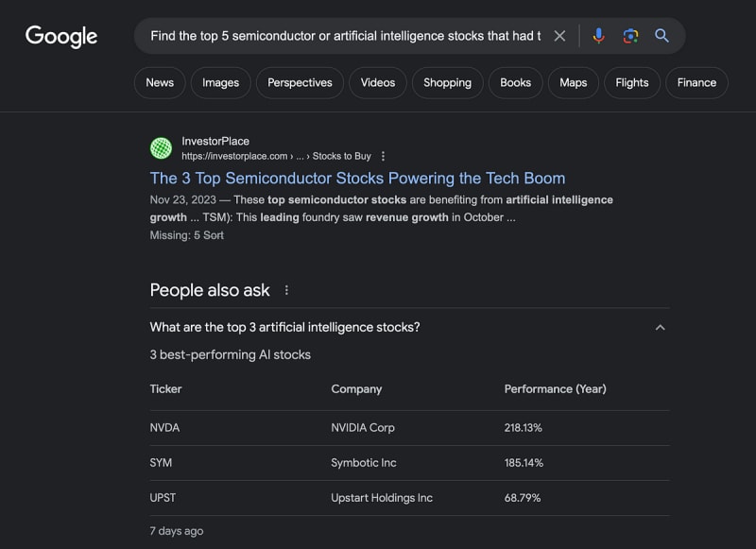Open the Finance filter
The image size is (756, 549).
click(x=696, y=83)
